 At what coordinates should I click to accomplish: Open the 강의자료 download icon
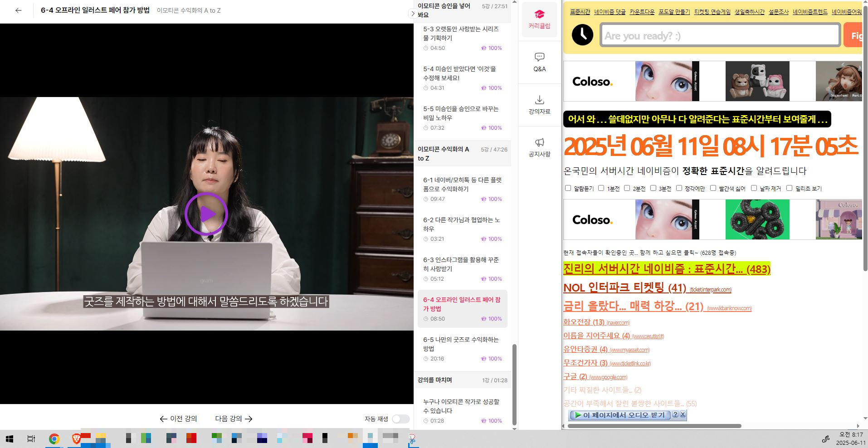539,105
